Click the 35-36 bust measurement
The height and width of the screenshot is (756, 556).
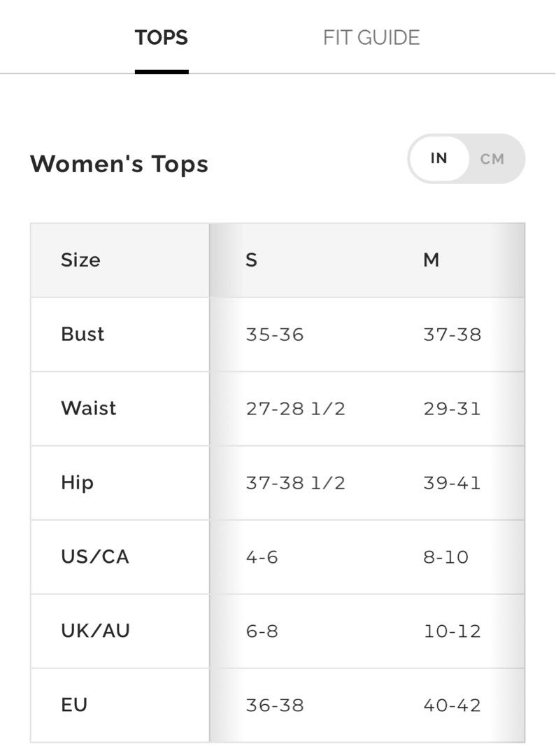[x=275, y=335]
